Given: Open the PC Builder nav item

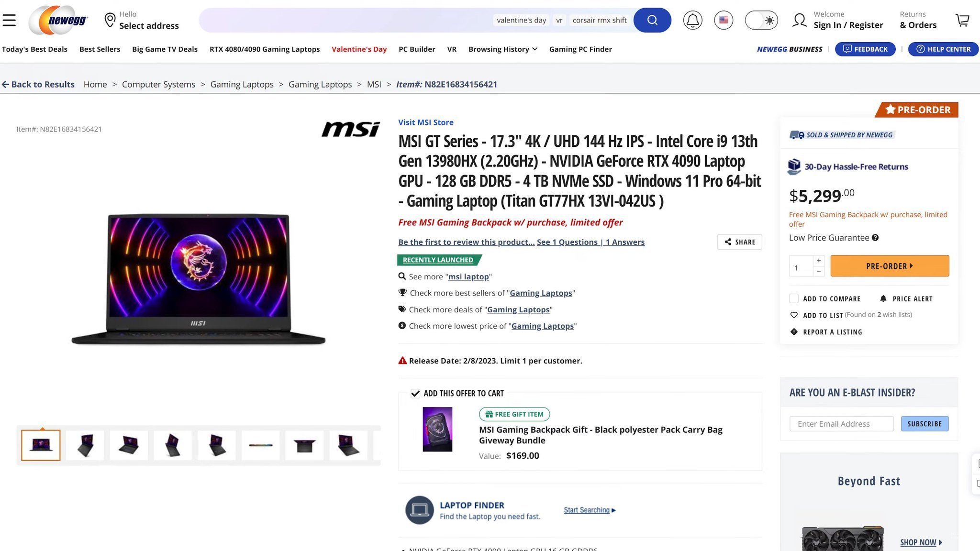Looking at the screenshot, I should tap(417, 49).
